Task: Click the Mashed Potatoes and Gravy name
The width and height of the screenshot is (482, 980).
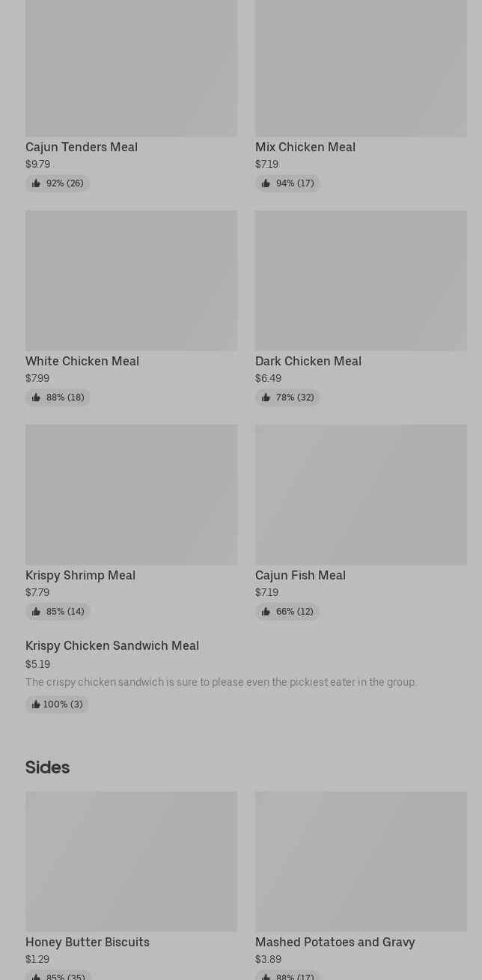Action: tap(335, 942)
